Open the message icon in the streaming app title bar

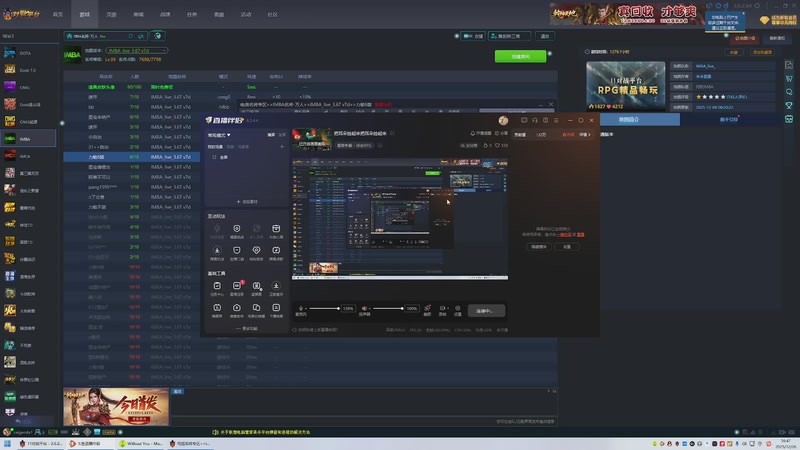click(524, 120)
